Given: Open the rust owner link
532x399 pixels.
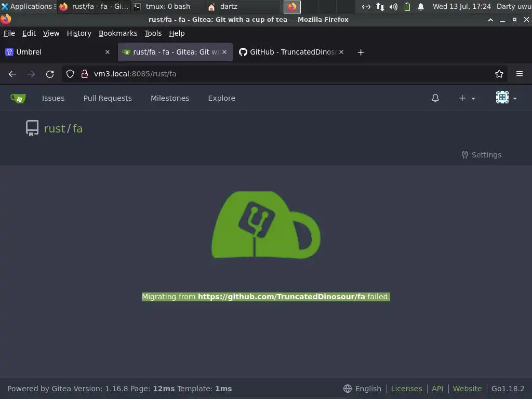Looking at the screenshot, I should (x=54, y=129).
